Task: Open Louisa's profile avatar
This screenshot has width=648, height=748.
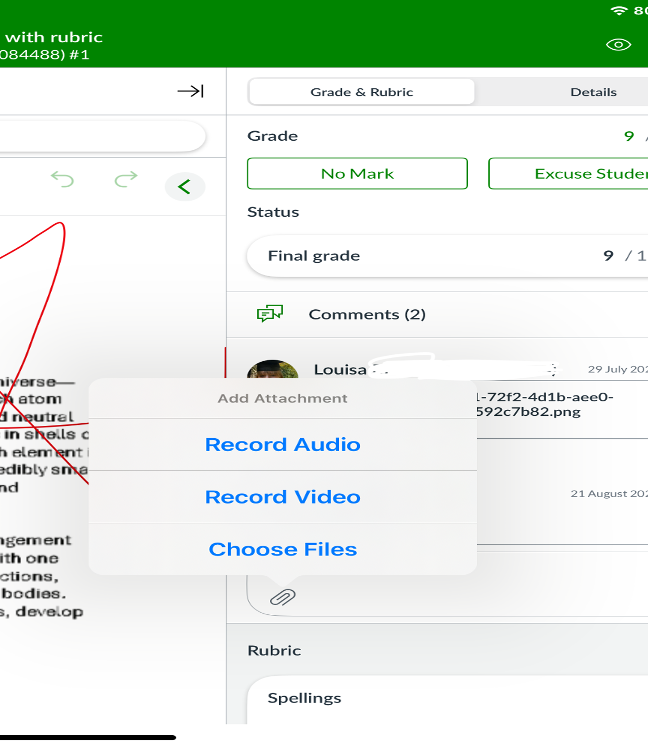Action: click(x=272, y=372)
